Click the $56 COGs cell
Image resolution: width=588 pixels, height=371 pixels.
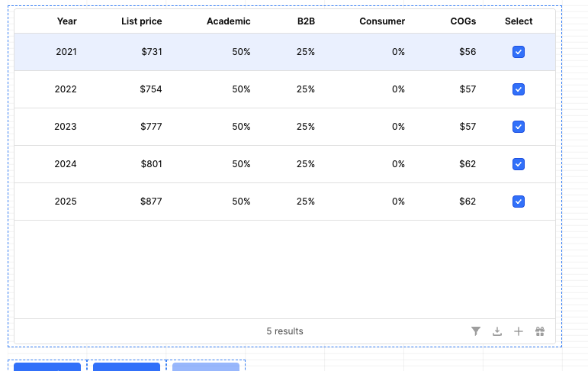tap(468, 52)
